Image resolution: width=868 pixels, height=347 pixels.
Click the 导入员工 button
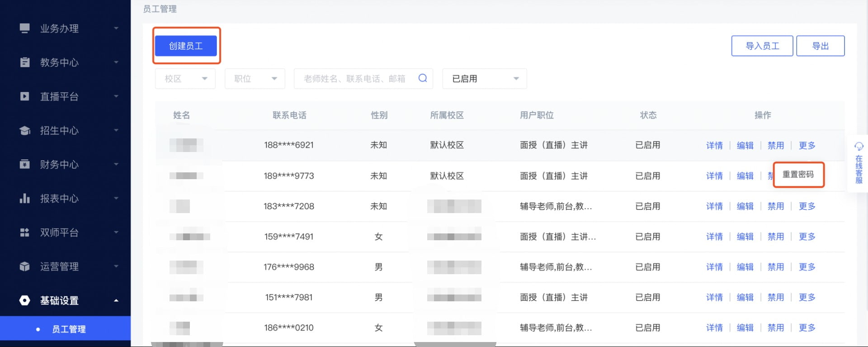(762, 46)
